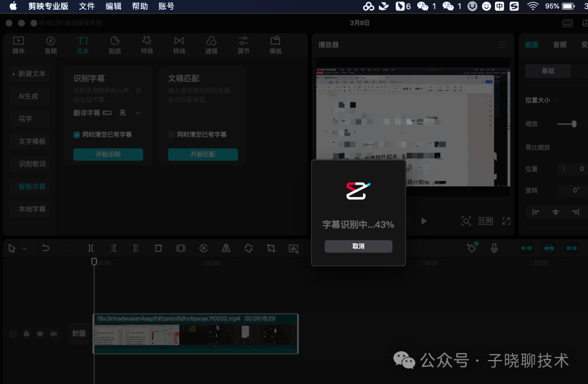Click the Apple logo menu
Image resolution: width=588 pixels, height=384 pixels.
(x=13, y=6)
